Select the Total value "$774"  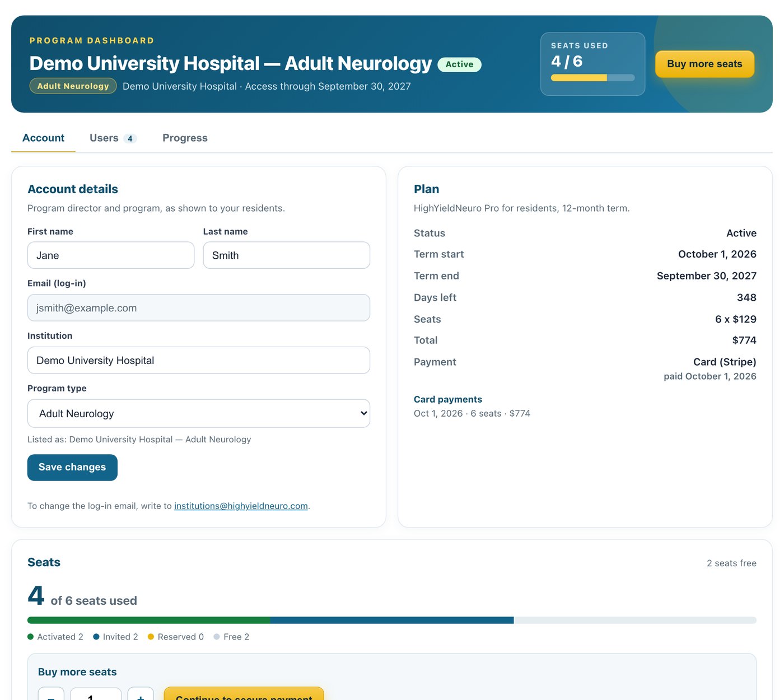click(x=744, y=340)
